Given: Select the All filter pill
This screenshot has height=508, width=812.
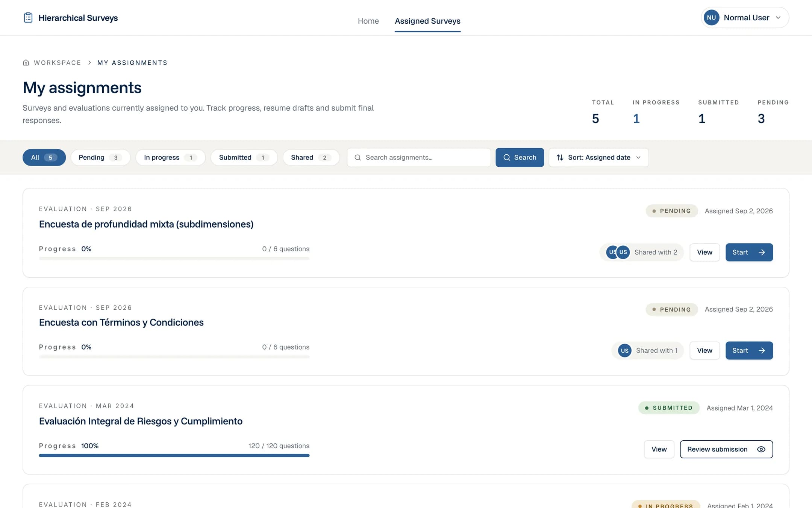Looking at the screenshot, I should [x=44, y=157].
